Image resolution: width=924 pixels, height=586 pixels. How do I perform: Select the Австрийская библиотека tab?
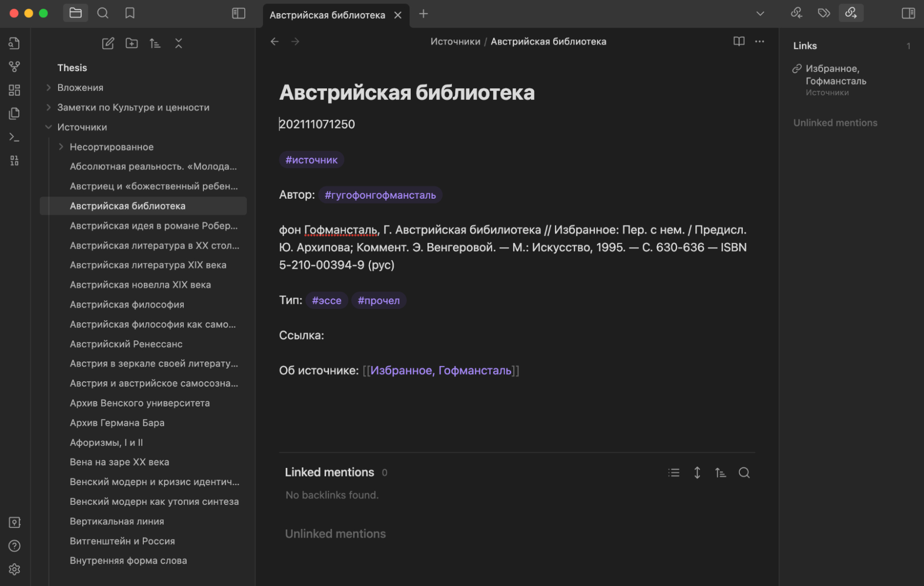coord(327,15)
